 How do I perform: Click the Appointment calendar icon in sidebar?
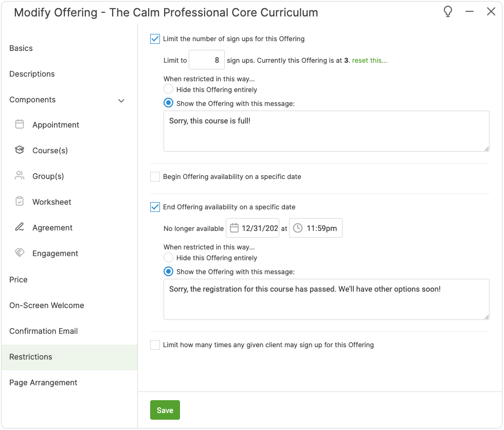20,124
